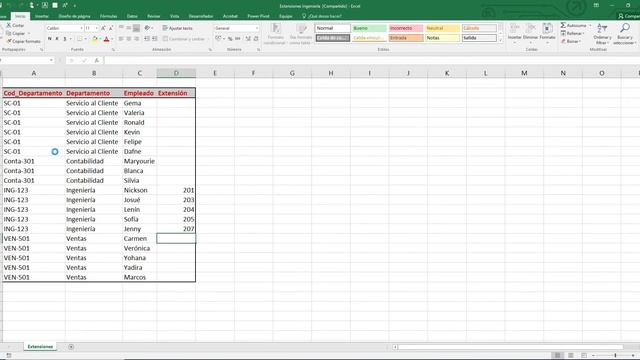The height and width of the screenshot is (360, 640).
Task: Apply the Entrada cell style
Action: pos(406,38)
